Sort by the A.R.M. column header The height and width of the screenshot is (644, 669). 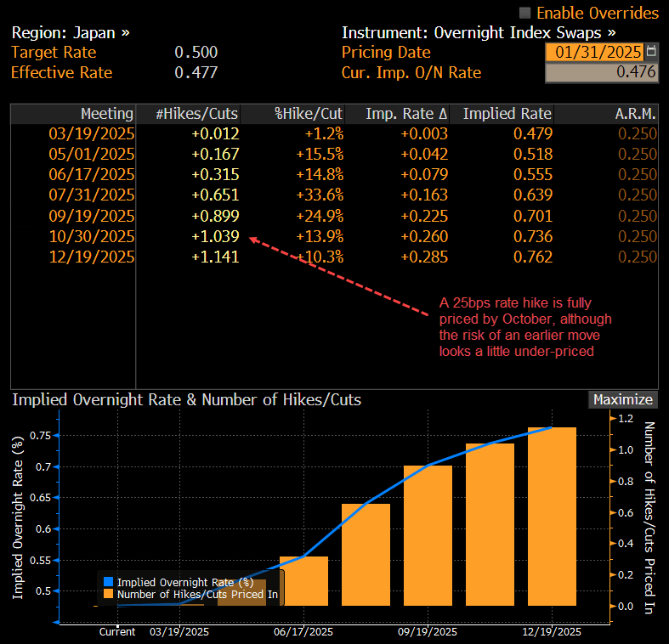[x=606, y=114]
